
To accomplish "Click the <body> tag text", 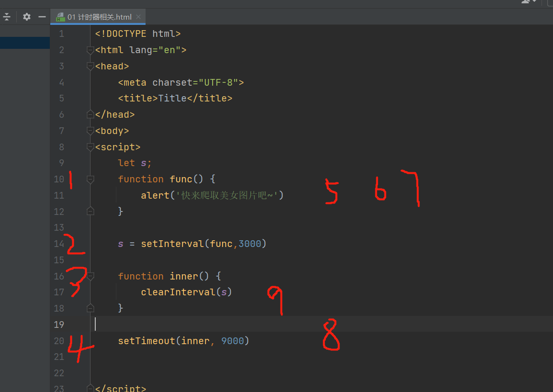I will click(x=112, y=131).
